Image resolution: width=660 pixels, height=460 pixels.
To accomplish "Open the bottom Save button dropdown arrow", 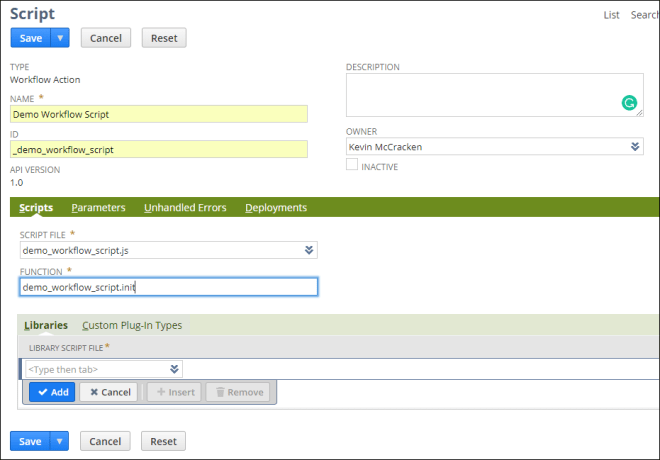I will (x=60, y=441).
